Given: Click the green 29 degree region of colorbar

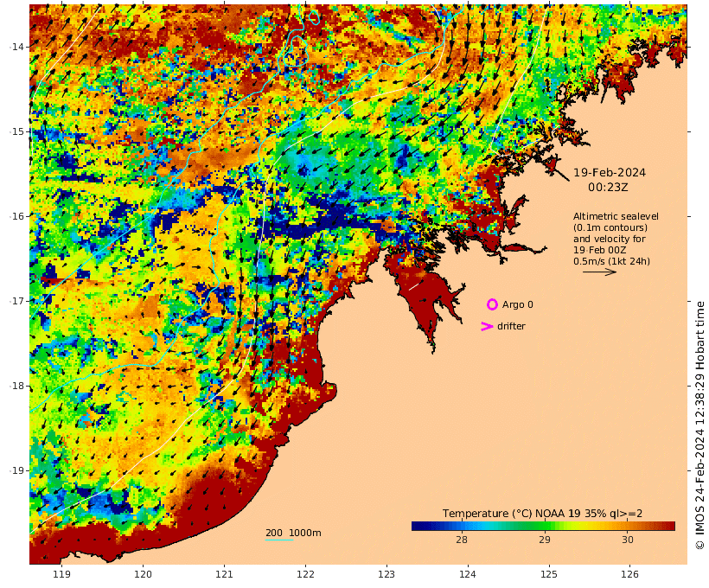Looking at the screenshot, I should click(545, 526).
